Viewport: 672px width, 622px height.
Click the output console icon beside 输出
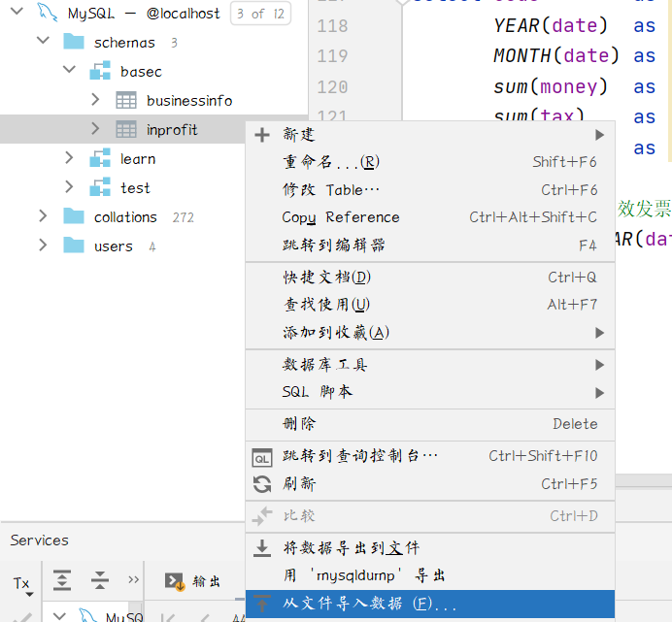click(x=175, y=581)
